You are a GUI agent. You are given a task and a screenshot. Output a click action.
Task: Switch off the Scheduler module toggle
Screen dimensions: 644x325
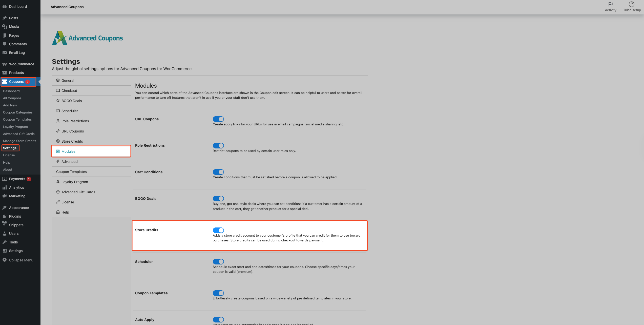218,261
